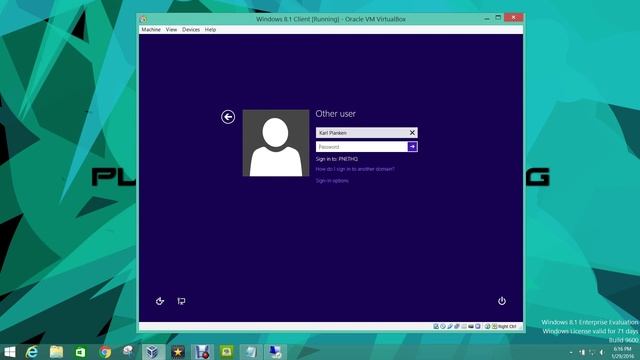Click the mouse integration indicator in status bar

[x=487, y=327]
